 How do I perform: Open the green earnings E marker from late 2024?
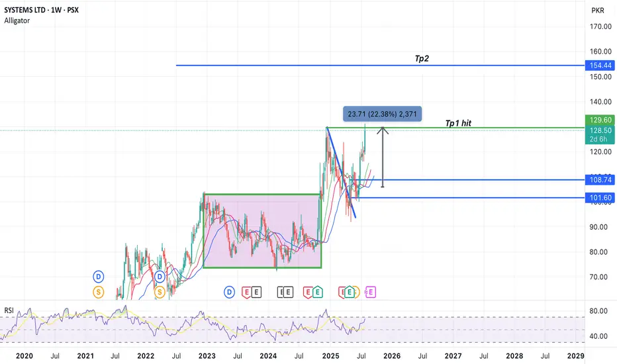[x=318, y=293]
